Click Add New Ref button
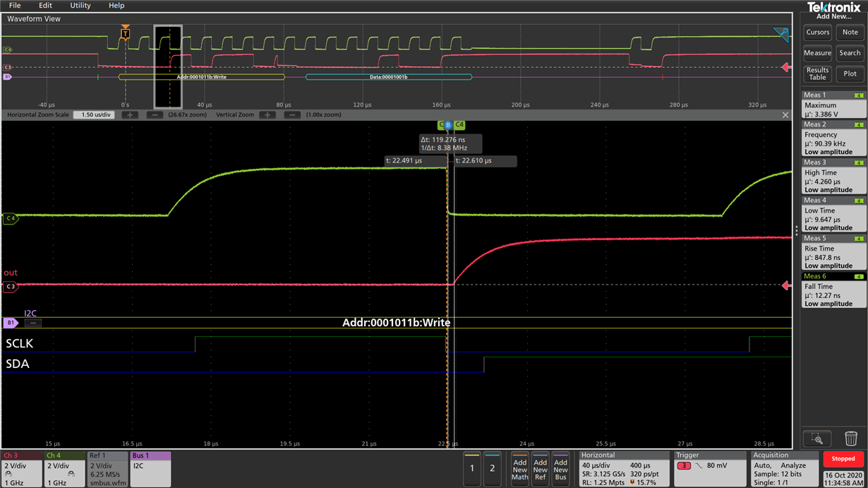Screen dimensions: 868x488 541,469
